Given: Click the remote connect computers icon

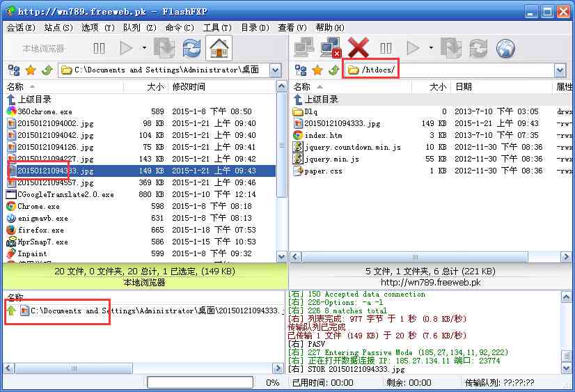Looking at the screenshot, I should [x=304, y=48].
